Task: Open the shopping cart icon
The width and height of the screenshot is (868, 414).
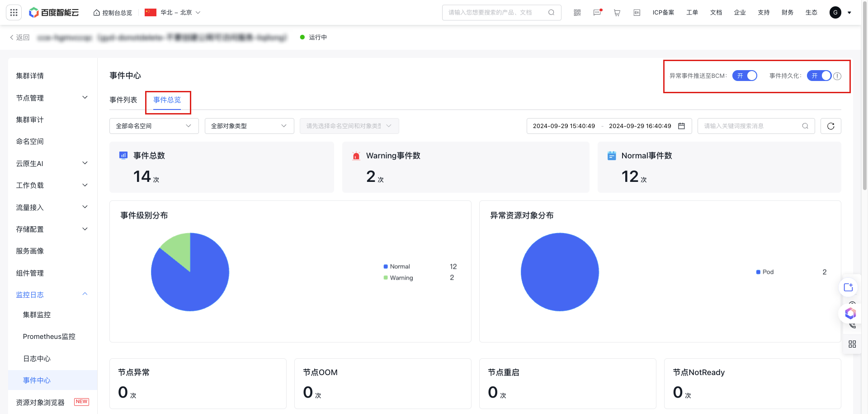Action: [x=617, y=13]
